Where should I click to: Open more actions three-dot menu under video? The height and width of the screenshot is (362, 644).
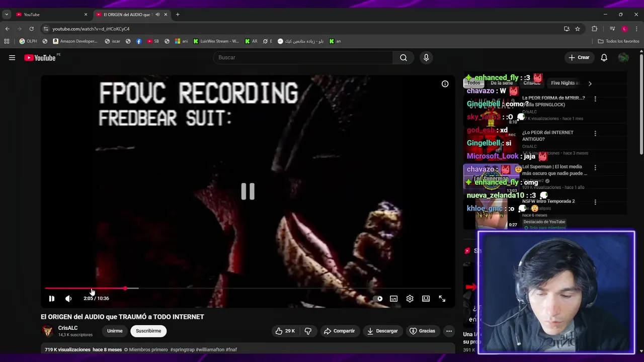click(449, 331)
